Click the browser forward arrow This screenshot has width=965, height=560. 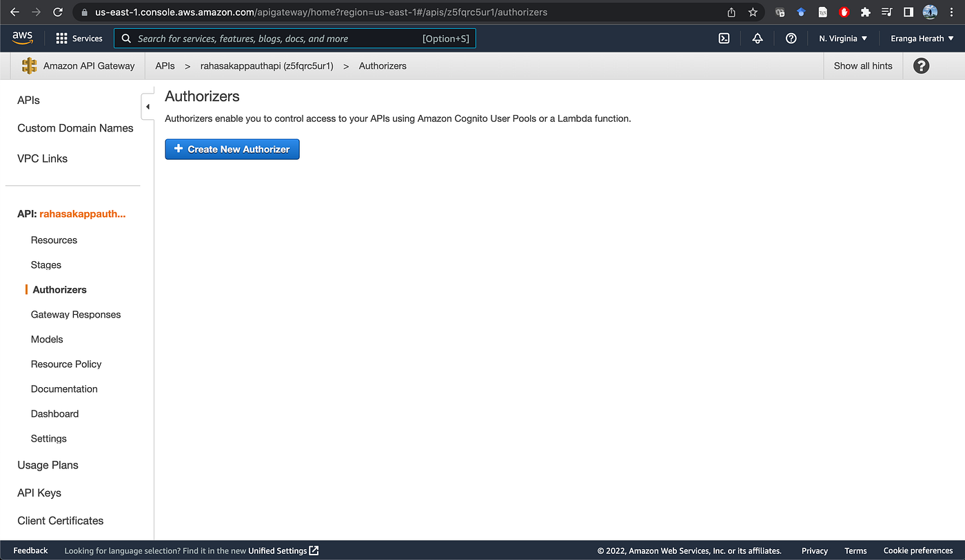pos(37,12)
